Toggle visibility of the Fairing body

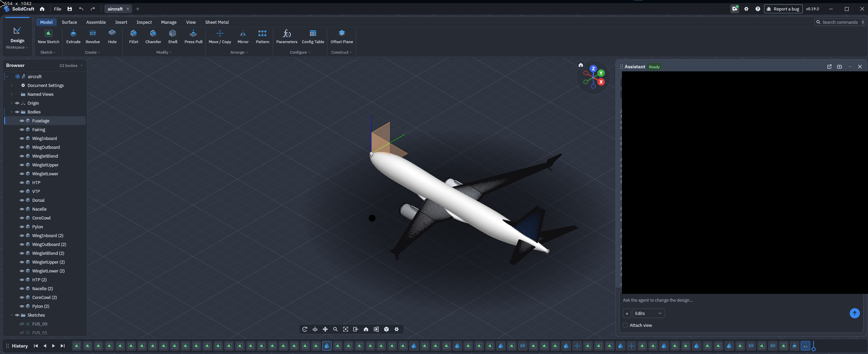[22, 129]
